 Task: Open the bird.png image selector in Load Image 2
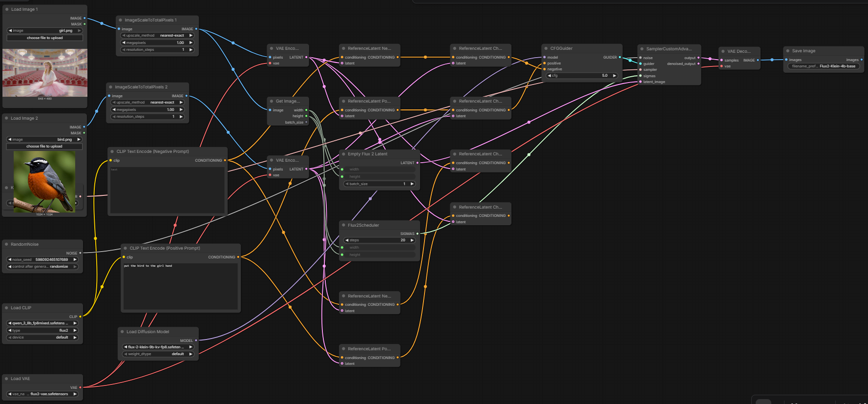44,140
